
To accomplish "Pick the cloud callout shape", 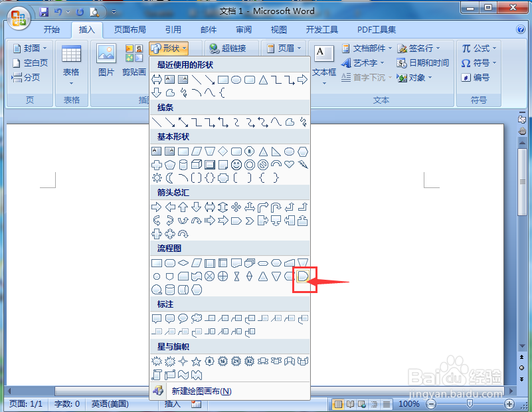I will [197, 318].
